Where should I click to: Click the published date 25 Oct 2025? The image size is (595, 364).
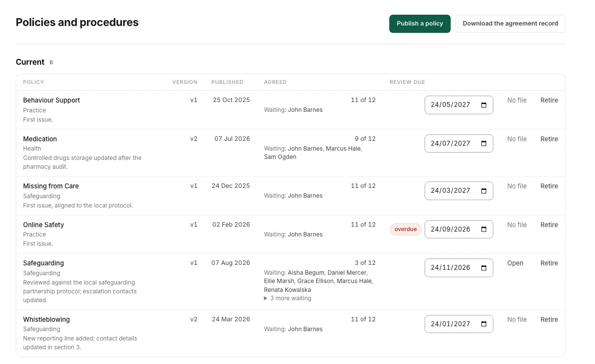coord(231,100)
